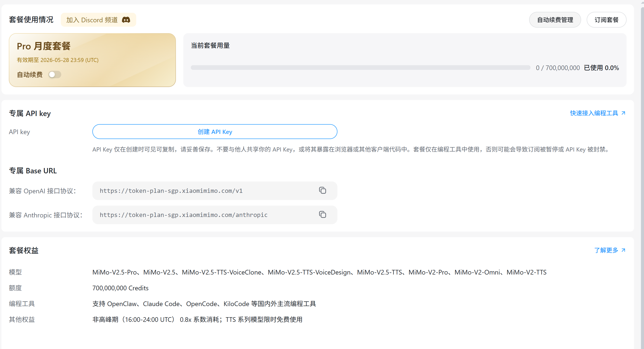Click the plan expiry date text
This screenshot has width=644, height=349.
[58, 60]
